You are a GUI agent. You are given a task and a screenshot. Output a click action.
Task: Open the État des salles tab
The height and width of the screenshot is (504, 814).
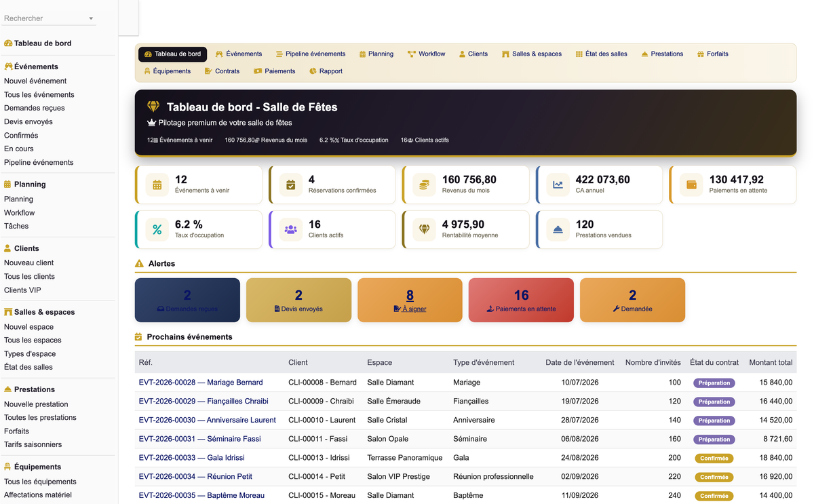(602, 54)
